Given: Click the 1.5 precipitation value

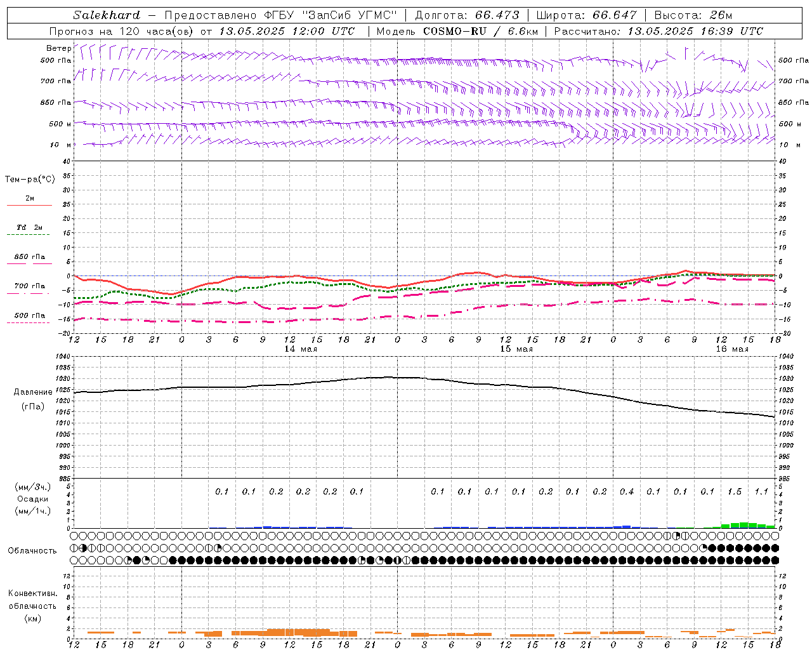Looking at the screenshot, I should pyautogui.click(x=735, y=491).
